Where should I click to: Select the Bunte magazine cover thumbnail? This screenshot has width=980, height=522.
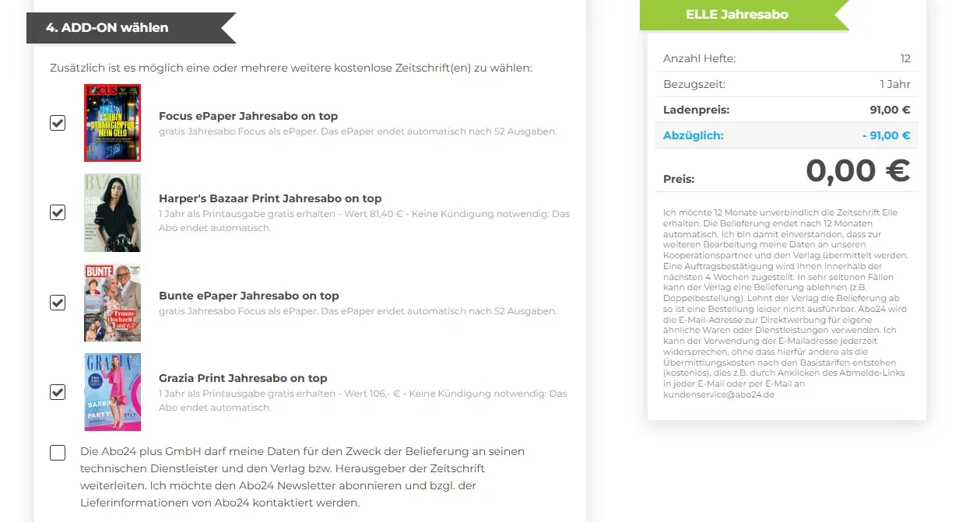click(112, 303)
